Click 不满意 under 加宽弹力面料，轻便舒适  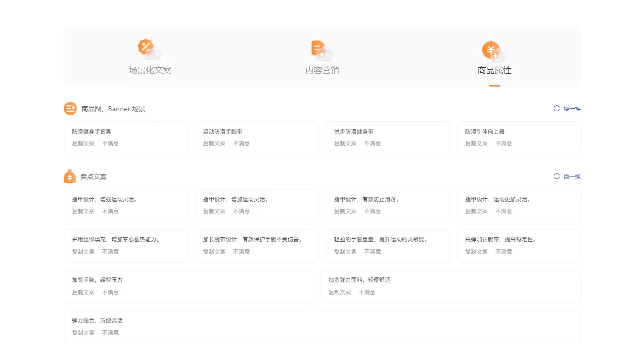pyautogui.click(x=367, y=292)
